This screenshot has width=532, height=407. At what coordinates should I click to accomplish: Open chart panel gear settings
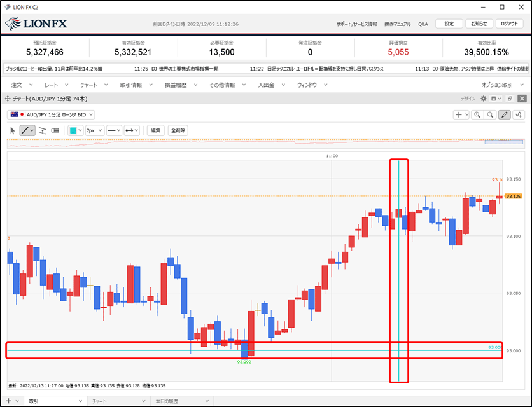pyautogui.click(x=484, y=99)
